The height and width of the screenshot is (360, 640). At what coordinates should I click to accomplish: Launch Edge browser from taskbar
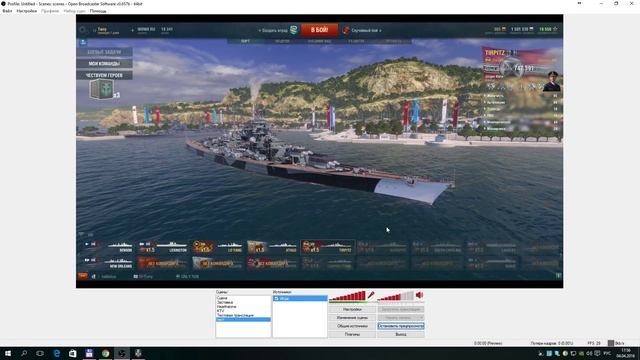coord(56,353)
